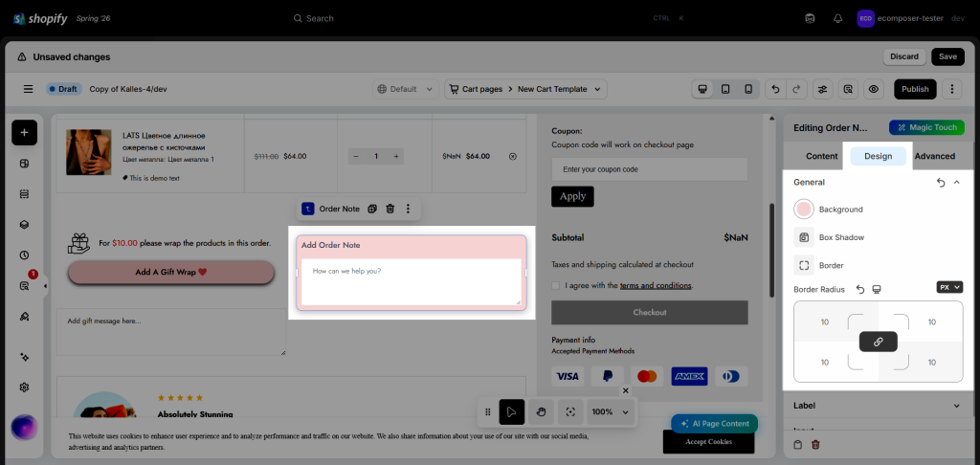Click the order note textarea
The width and height of the screenshot is (980, 465).
(x=412, y=282)
